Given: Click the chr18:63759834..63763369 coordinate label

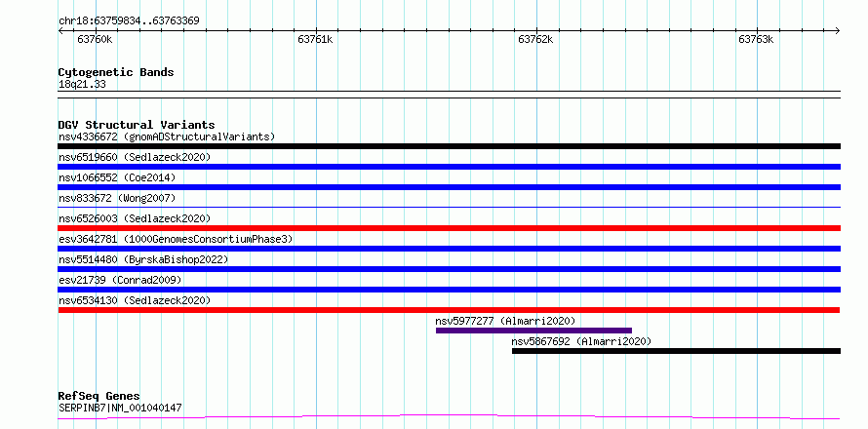Looking at the screenshot, I should (129, 21).
